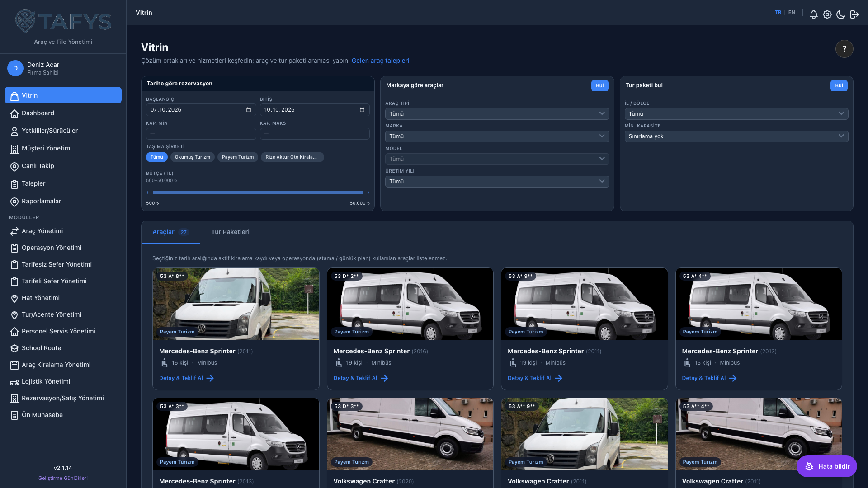The width and height of the screenshot is (868, 488).
Task: Click the Yetkililer/Sürücüler person icon
Action: [x=14, y=131]
